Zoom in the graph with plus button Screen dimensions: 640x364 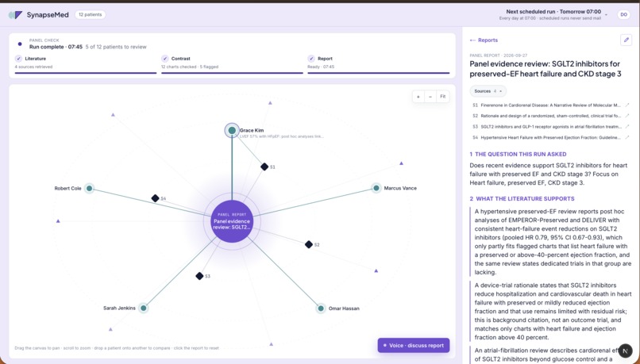(x=418, y=97)
